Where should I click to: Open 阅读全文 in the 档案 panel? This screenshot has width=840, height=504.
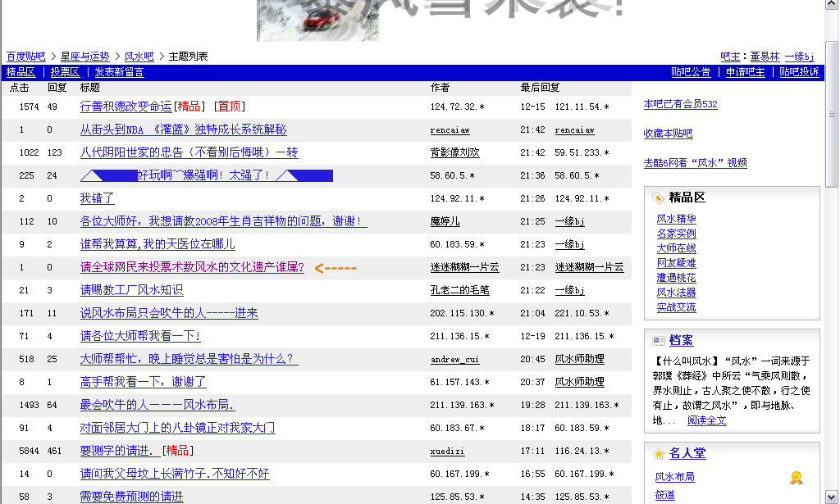(x=706, y=420)
